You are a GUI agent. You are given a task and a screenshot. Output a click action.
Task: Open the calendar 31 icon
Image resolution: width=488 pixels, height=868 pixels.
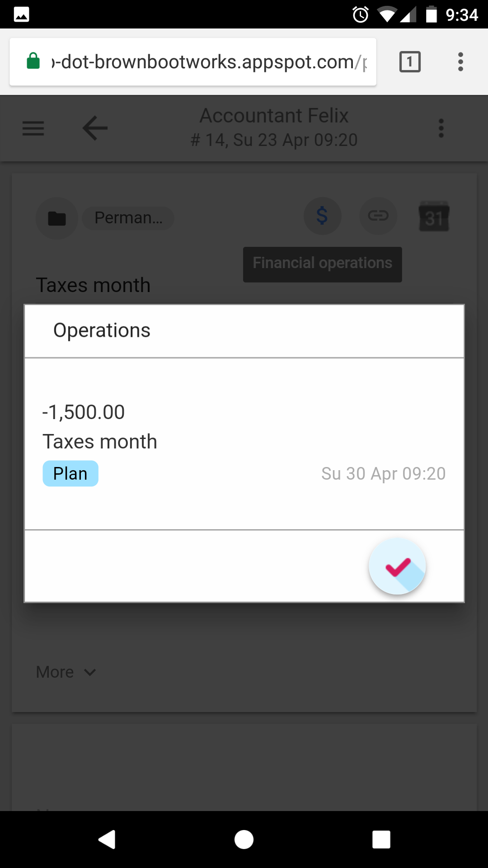[x=434, y=217]
